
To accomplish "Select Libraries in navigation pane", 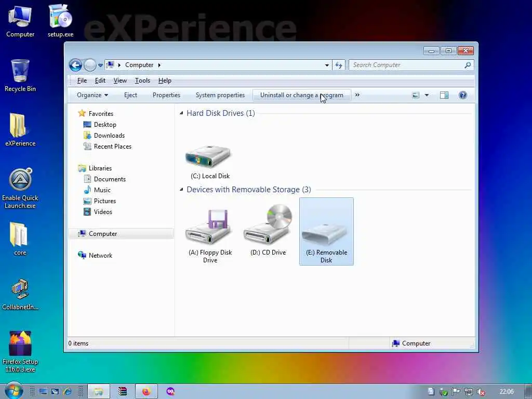I will tap(100, 168).
